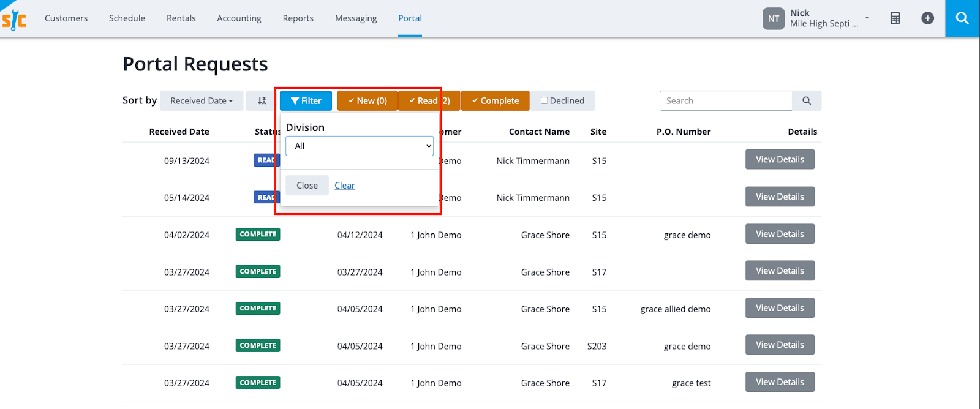Click the Received Date column header
The image size is (980, 409).
[x=179, y=132]
